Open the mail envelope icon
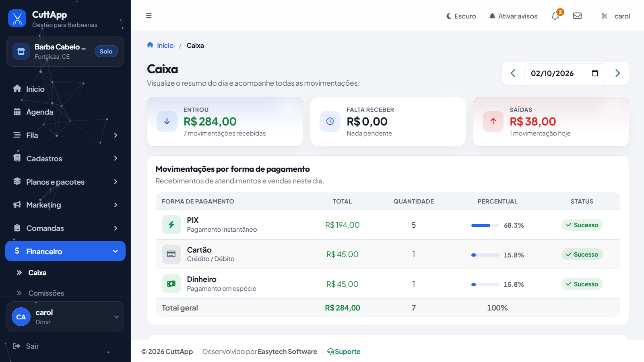The image size is (644, 362). [x=577, y=16]
